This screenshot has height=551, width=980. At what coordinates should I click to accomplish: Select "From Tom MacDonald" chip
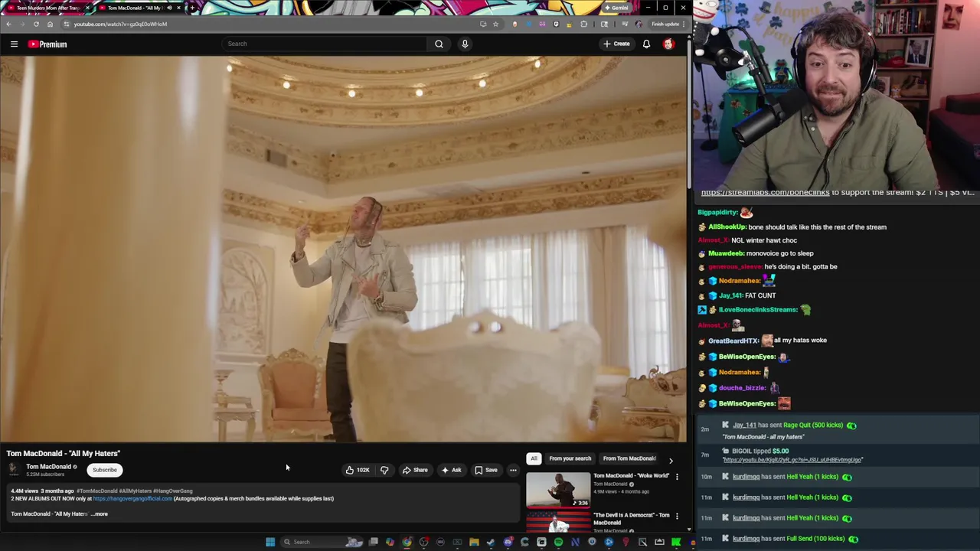click(x=629, y=458)
